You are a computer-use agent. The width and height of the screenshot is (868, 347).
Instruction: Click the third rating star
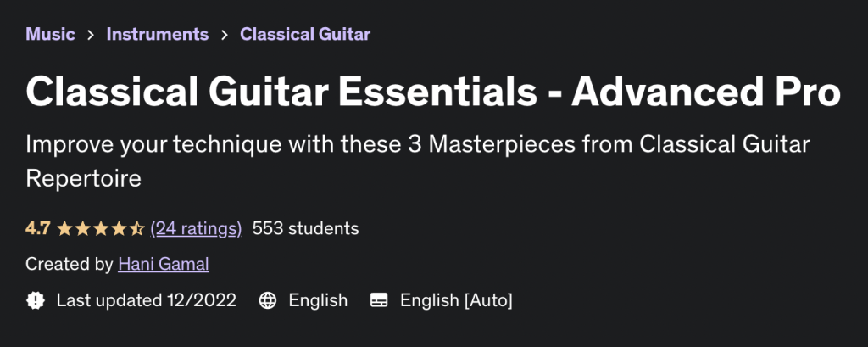[x=100, y=228]
